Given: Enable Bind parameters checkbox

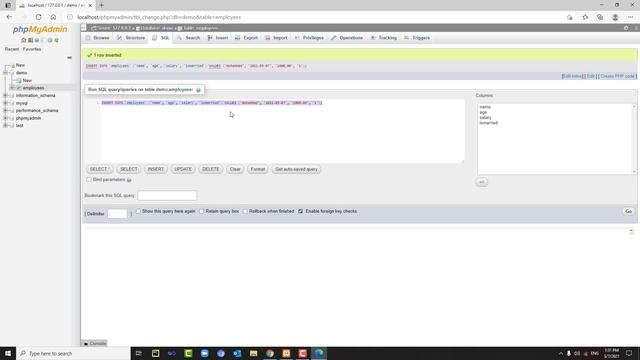Looking at the screenshot, I should point(89,180).
